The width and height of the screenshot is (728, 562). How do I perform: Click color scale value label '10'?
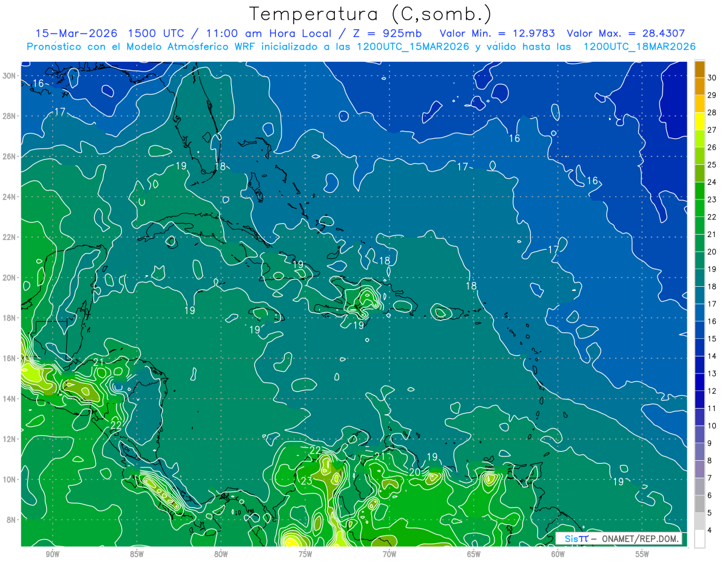pyautogui.click(x=712, y=426)
